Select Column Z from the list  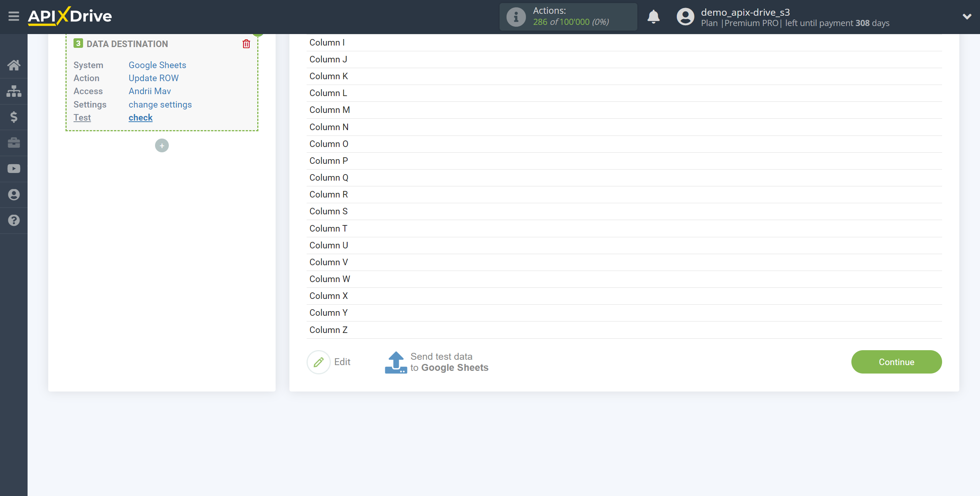[x=328, y=330]
